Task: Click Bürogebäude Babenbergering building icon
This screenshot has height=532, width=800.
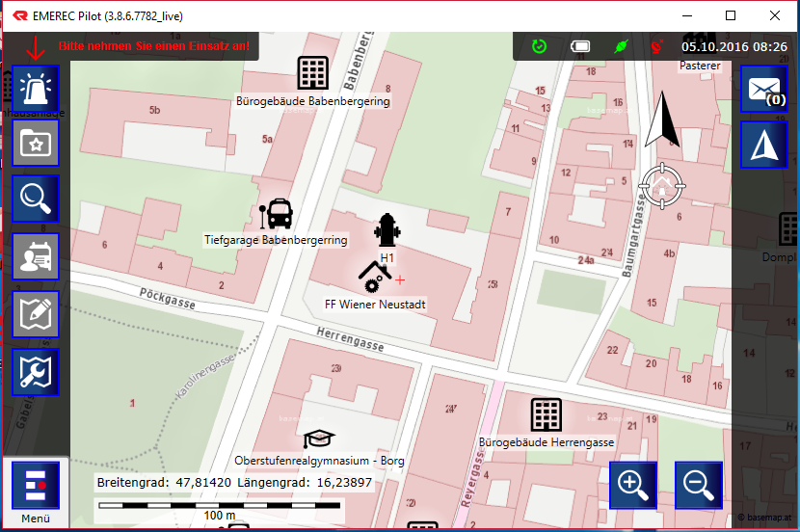Action: [312, 73]
